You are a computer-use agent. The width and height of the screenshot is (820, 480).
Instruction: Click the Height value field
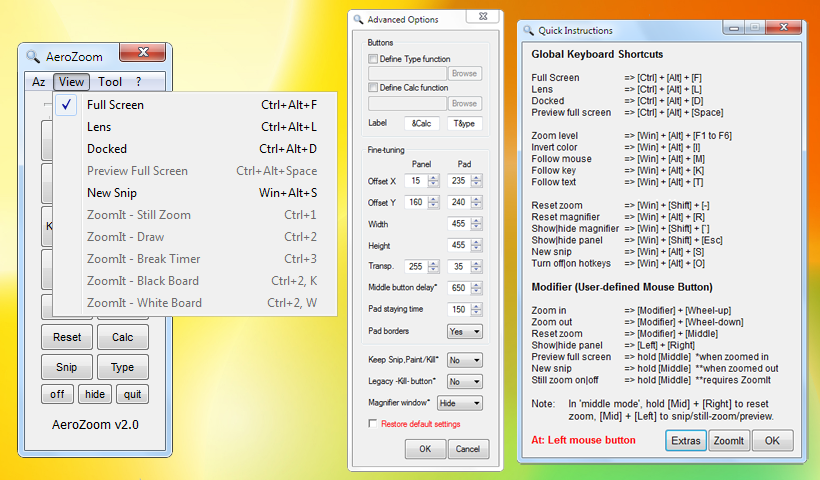coord(459,245)
